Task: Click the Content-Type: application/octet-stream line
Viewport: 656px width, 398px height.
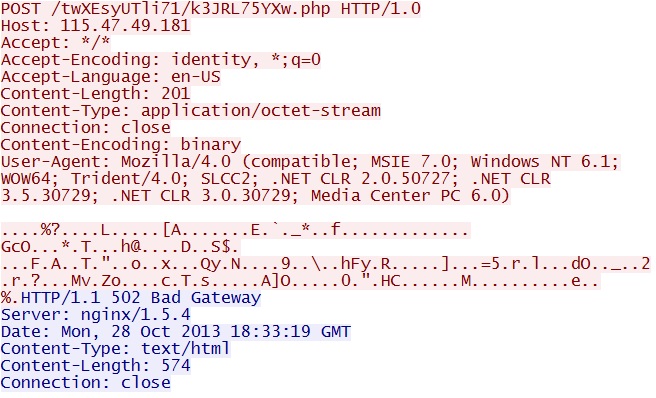Action: click(x=191, y=111)
